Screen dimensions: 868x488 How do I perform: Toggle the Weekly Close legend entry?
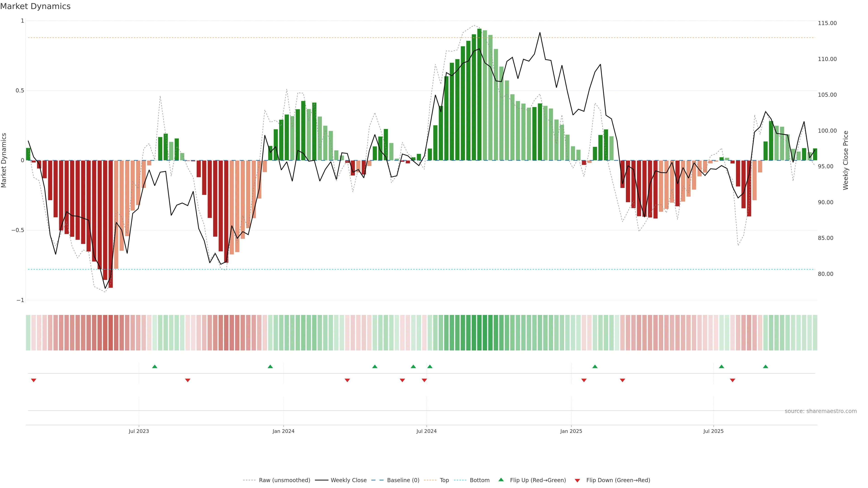[x=348, y=480]
